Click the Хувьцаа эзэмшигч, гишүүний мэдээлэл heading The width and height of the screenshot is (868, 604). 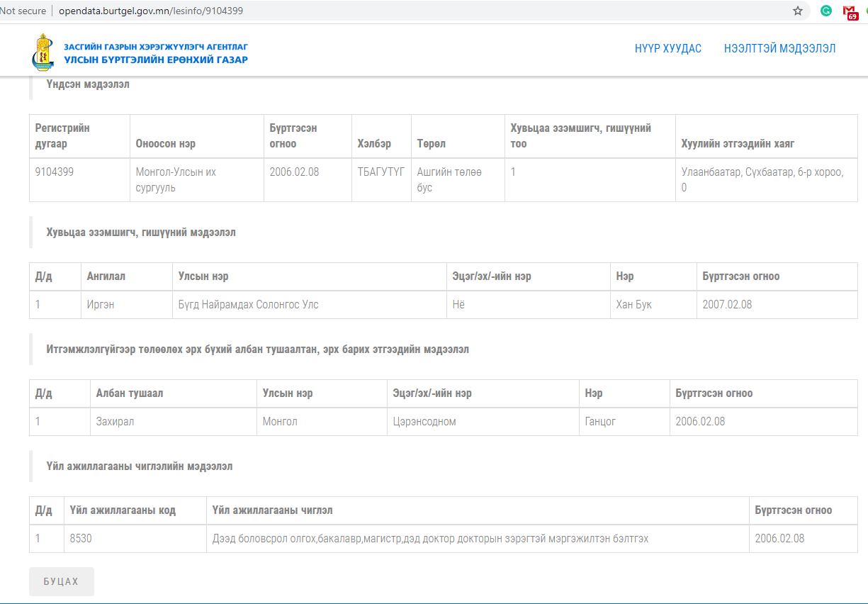[x=141, y=232]
